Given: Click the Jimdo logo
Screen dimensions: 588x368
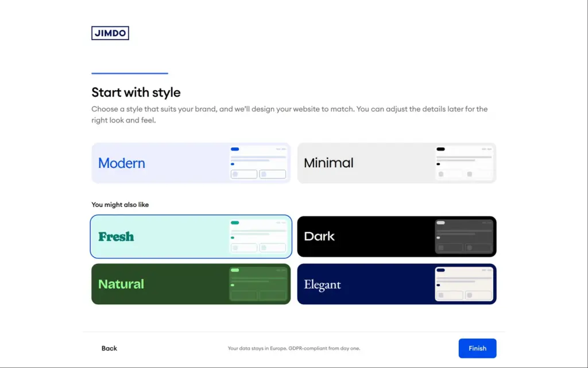Looking at the screenshot, I should click(110, 33).
